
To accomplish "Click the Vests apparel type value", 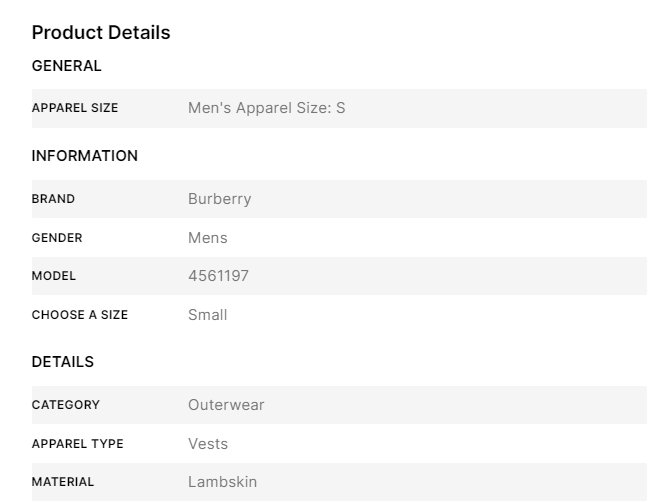I will pos(208,444).
